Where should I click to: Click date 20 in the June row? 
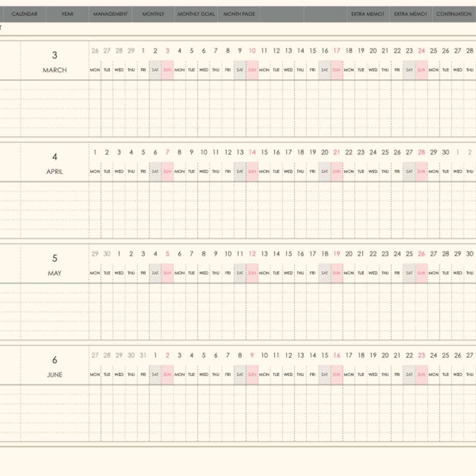(385, 355)
